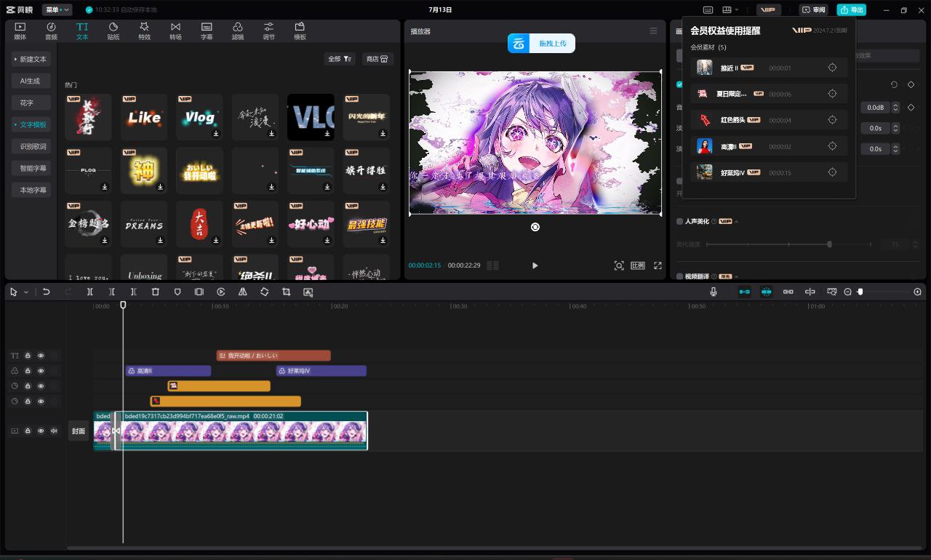Image resolution: width=931 pixels, height=560 pixels.
Task: Hide the main video track
Action: (x=41, y=431)
